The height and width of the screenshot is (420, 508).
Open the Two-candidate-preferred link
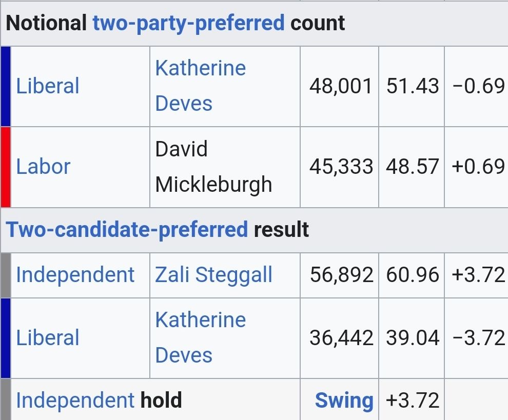point(127,230)
